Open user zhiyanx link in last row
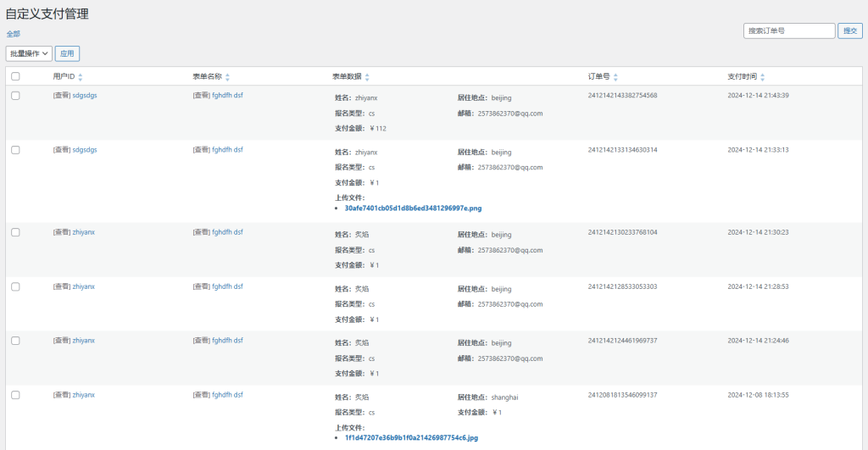 tap(84, 395)
